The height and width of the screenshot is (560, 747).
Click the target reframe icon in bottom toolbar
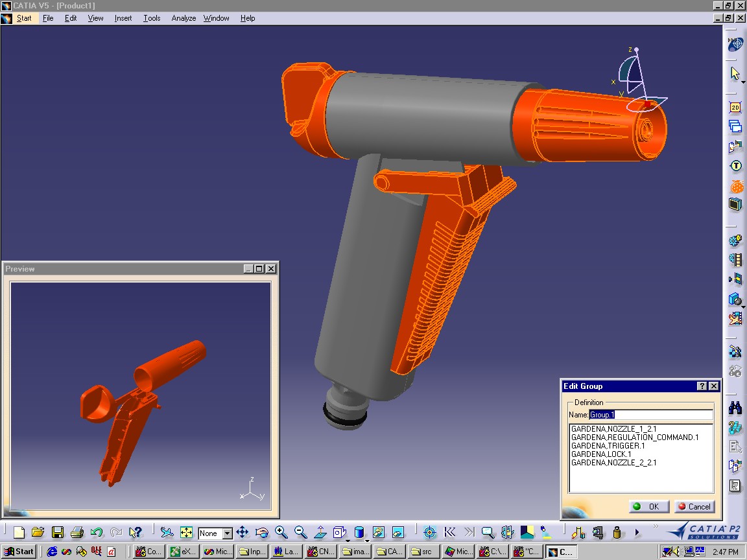(429, 532)
